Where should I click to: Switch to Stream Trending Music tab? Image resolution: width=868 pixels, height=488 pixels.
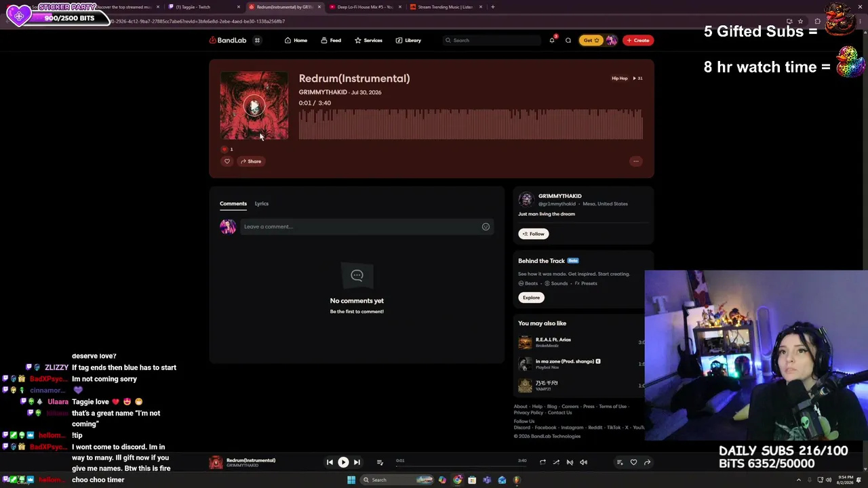pyautogui.click(x=446, y=7)
